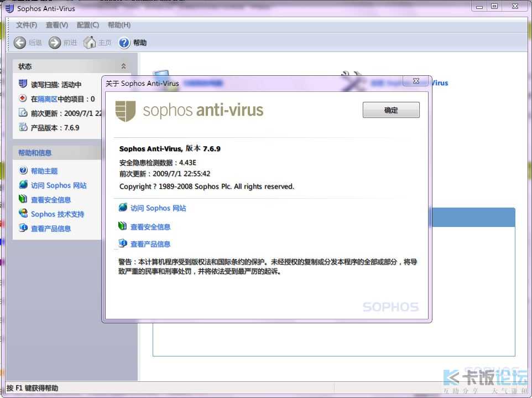
Task: Click 确定 button in About dialog
Action: (391, 110)
